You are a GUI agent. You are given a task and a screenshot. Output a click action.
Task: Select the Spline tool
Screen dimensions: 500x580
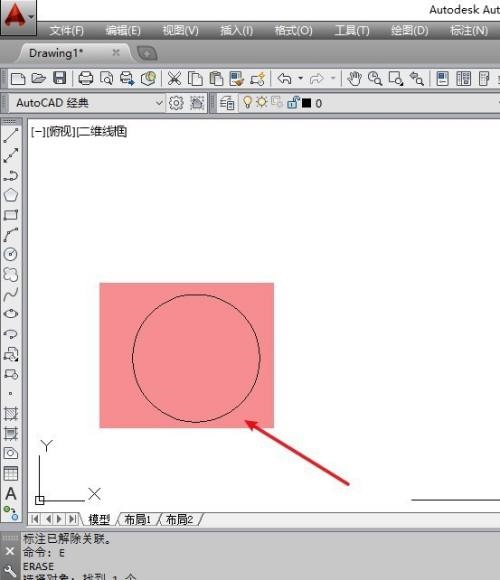(x=11, y=294)
